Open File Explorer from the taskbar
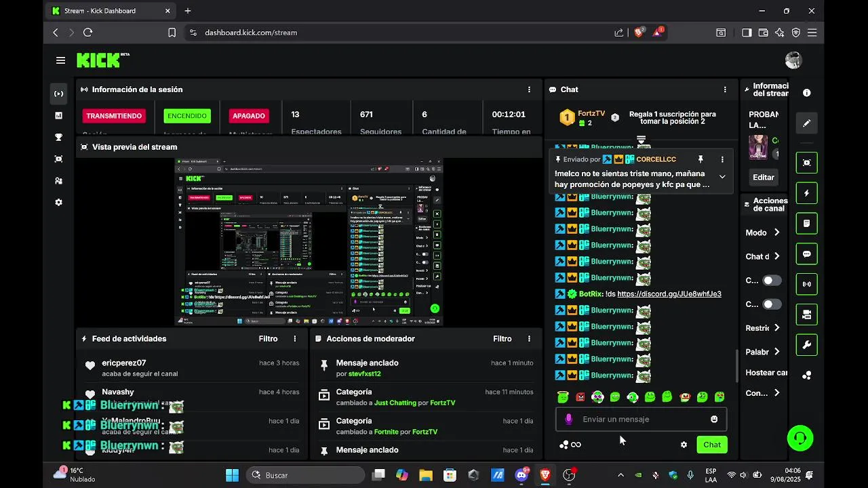Viewport: 868px width, 488px height. pyautogui.click(x=426, y=475)
